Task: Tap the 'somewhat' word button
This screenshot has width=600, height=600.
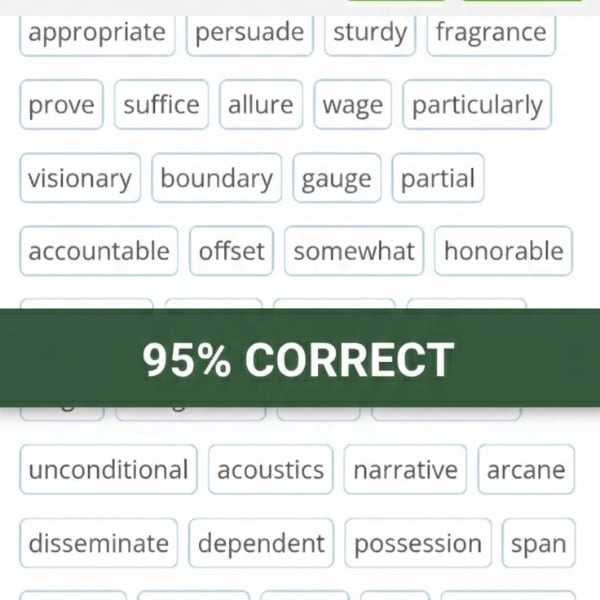Action: point(354,251)
